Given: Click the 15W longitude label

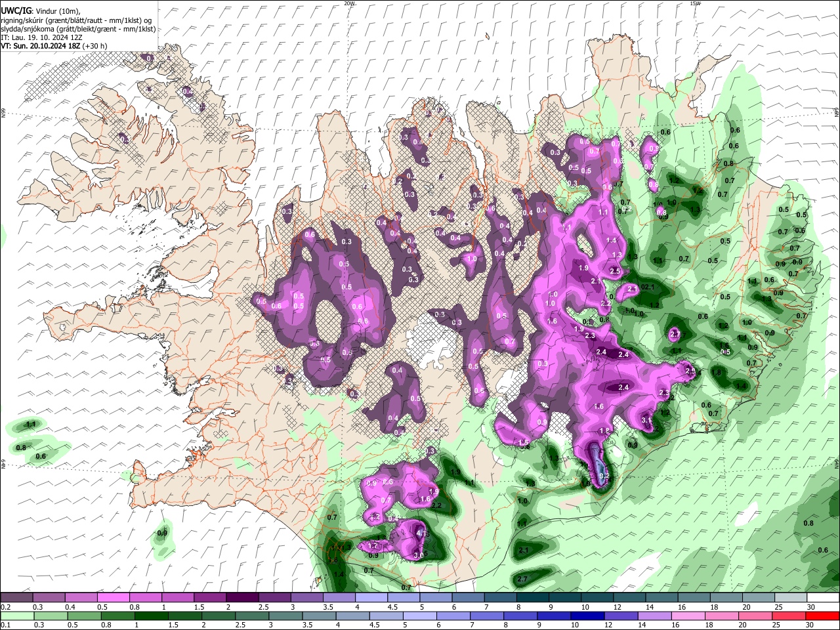Looking at the screenshot, I should pyautogui.click(x=695, y=3).
